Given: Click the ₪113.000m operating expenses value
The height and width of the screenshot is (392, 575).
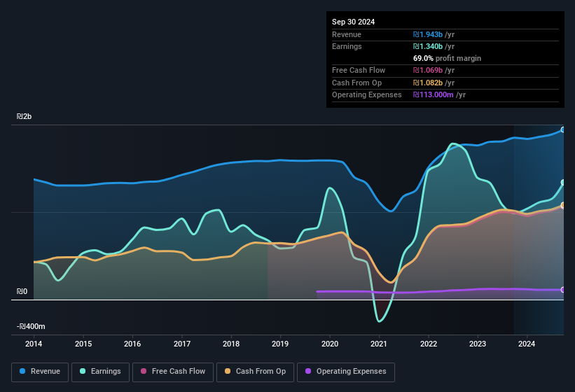Looking at the screenshot, I should click(x=433, y=95).
